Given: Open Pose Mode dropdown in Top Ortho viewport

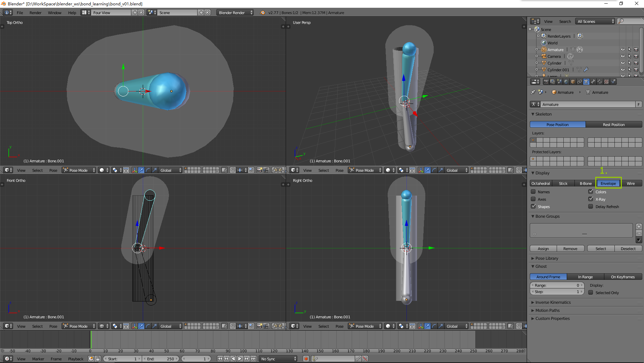Looking at the screenshot, I should pyautogui.click(x=79, y=170).
